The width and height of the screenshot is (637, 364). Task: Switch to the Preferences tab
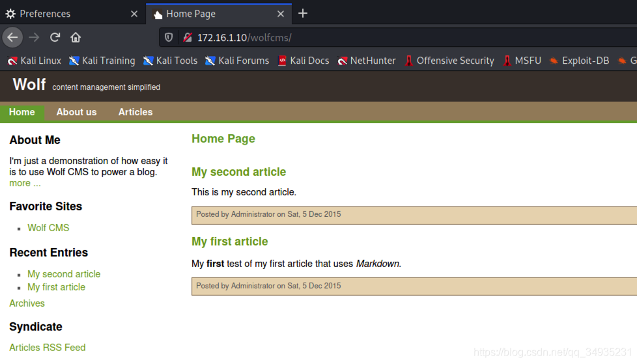[72, 14]
